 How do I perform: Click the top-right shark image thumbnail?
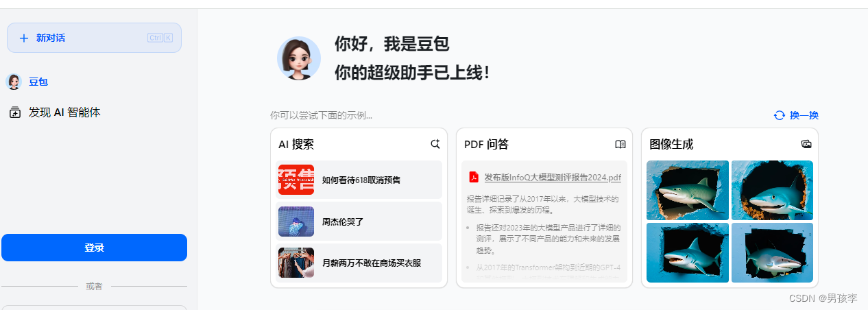772,190
